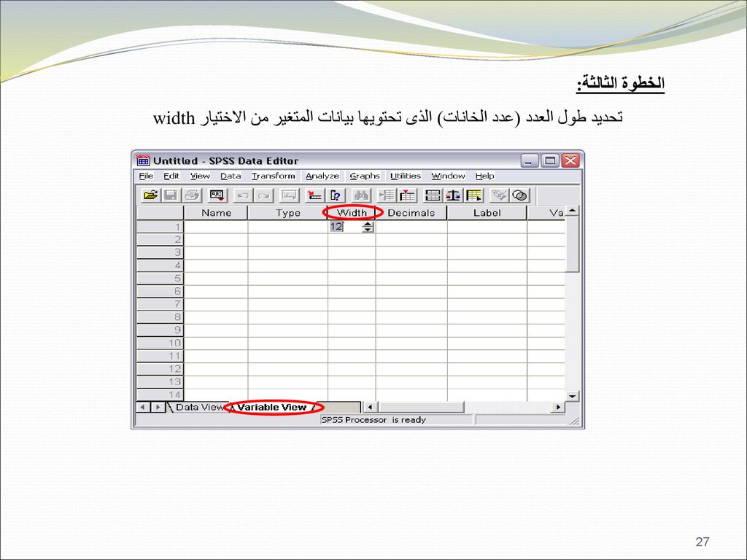Click the Print icon in toolbar
This screenshot has width=747, height=560.
tap(192, 195)
